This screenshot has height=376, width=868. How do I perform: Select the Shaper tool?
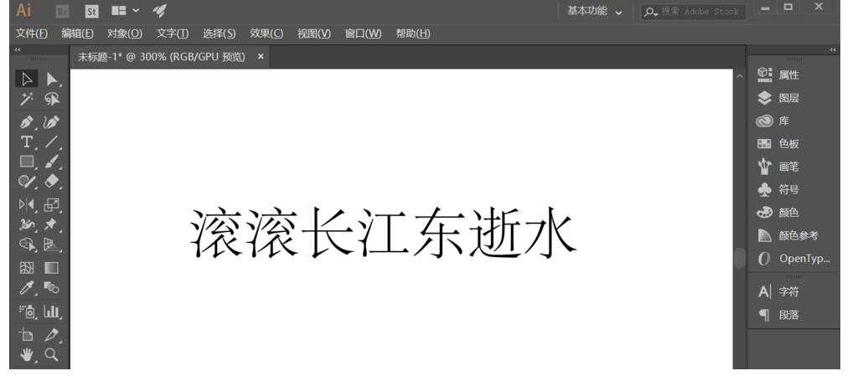[x=27, y=182]
